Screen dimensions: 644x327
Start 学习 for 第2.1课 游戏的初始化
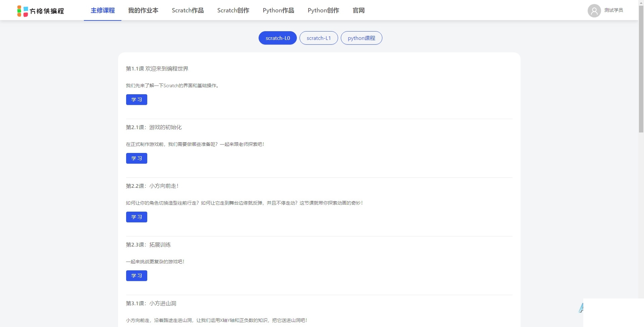[x=137, y=158]
